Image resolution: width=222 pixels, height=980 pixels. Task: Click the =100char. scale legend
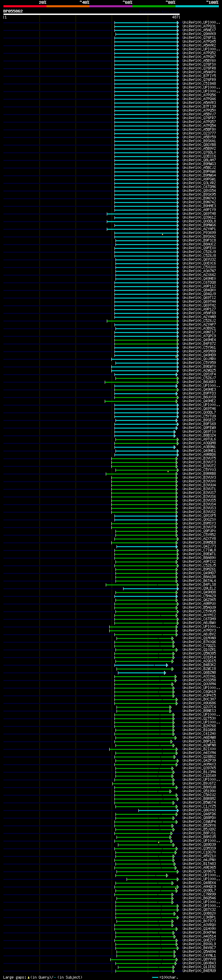165,977
